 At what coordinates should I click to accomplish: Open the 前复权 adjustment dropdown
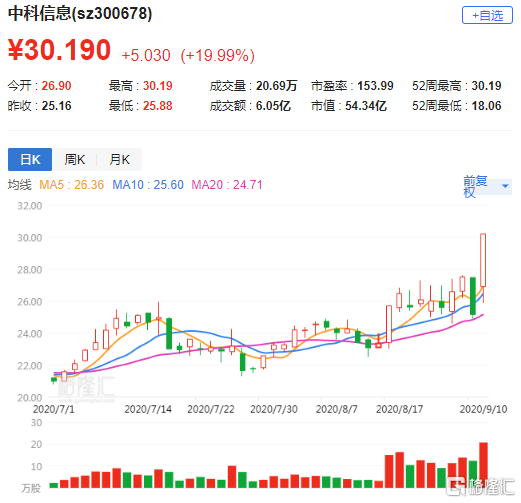[x=487, y=187]
